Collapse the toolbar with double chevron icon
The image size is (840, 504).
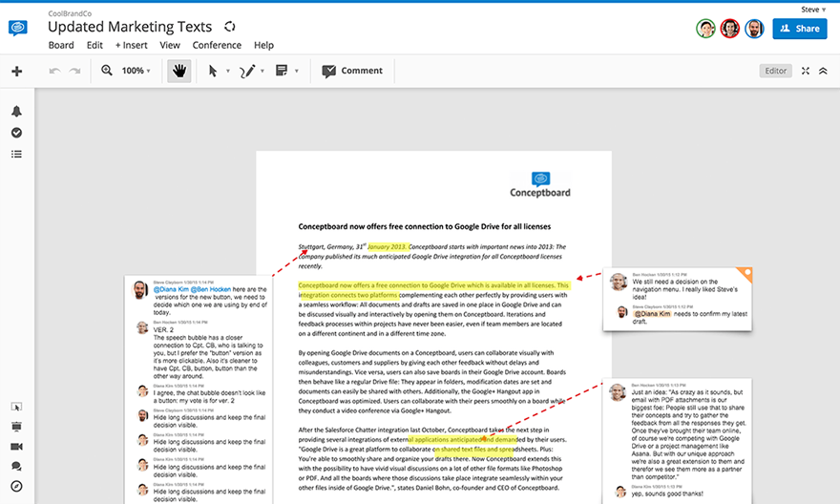click(823, 71)
